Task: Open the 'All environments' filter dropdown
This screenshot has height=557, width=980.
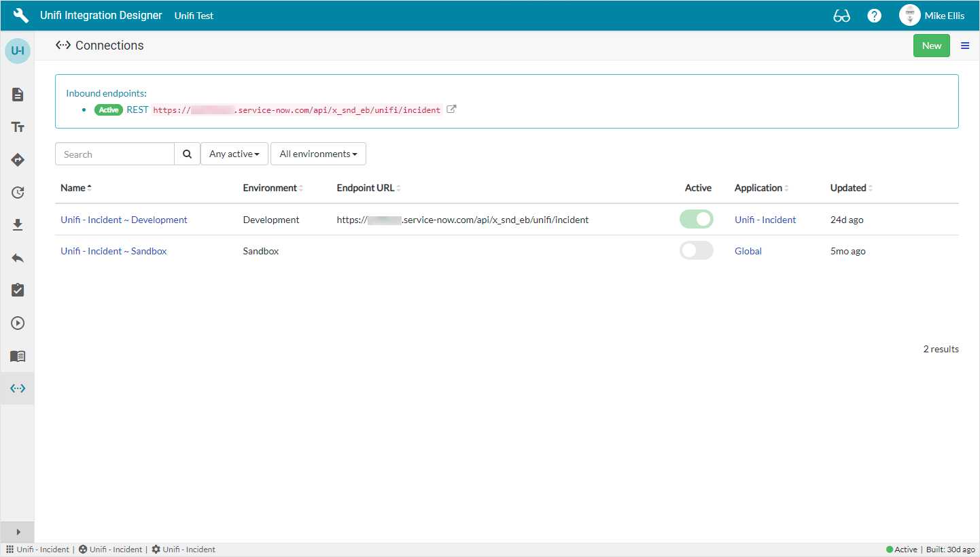Action: tap(318, 154)
